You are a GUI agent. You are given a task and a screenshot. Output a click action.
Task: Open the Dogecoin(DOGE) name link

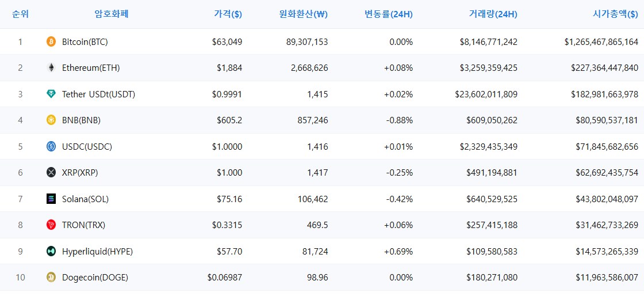95,278
